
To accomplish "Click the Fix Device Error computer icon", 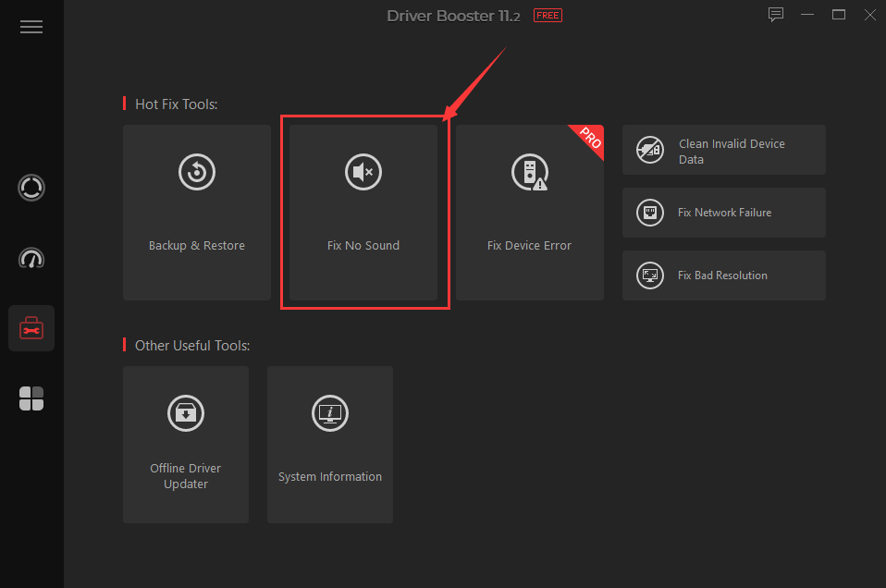I will pyautogui.click(x=529, y=172).
